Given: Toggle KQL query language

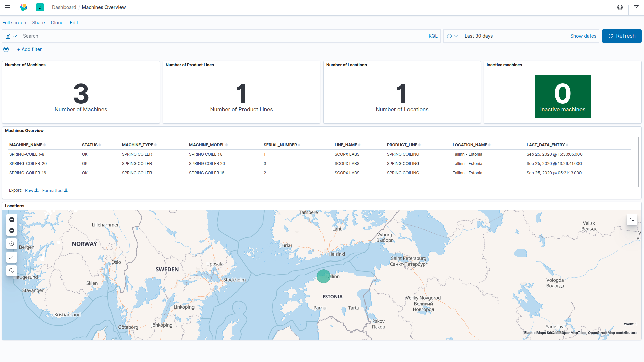Looking at the screenshot, I should (x=433, y=36).
